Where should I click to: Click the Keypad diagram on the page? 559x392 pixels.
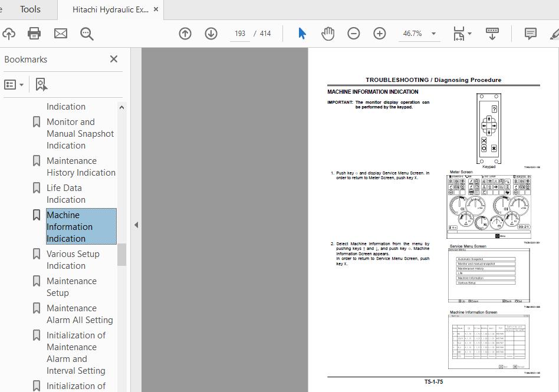(489, 129)
